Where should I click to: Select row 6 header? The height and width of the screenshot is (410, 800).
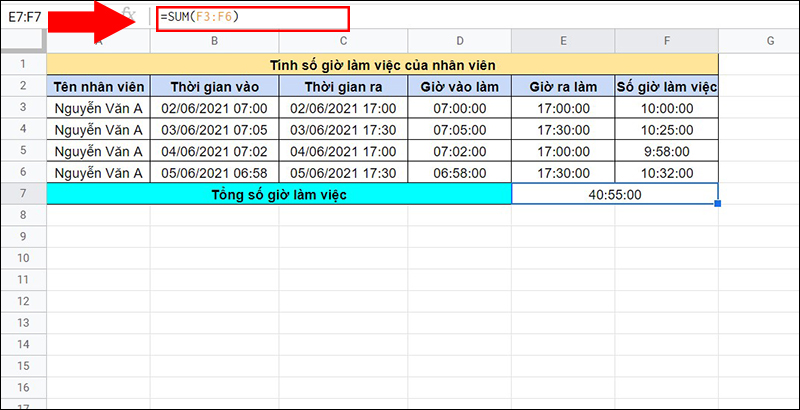23,172
